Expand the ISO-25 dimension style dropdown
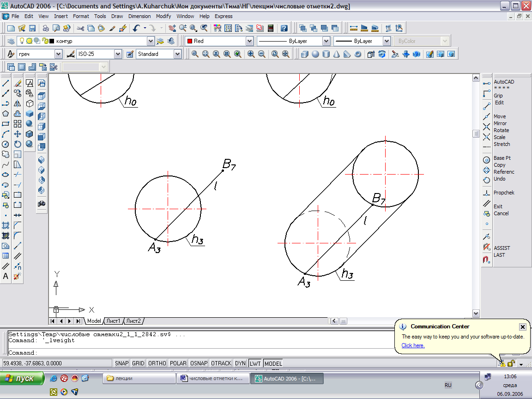 tap(118, 54)
